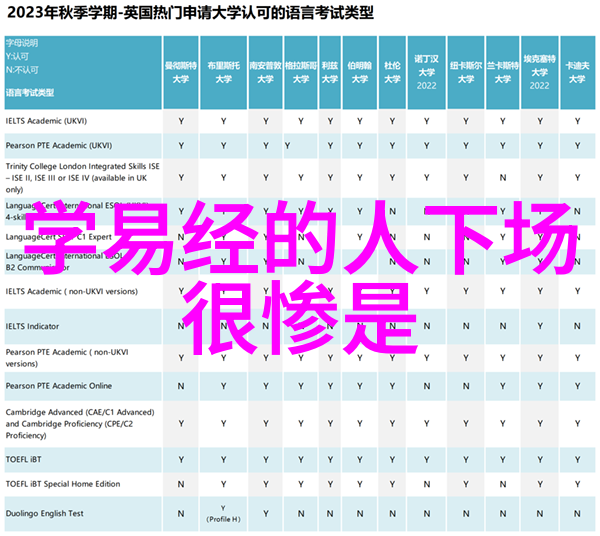Click "Pearson PTE Academic ( non-UKVI versions)" label
This screenshot has height=536, width=600.
67,358
